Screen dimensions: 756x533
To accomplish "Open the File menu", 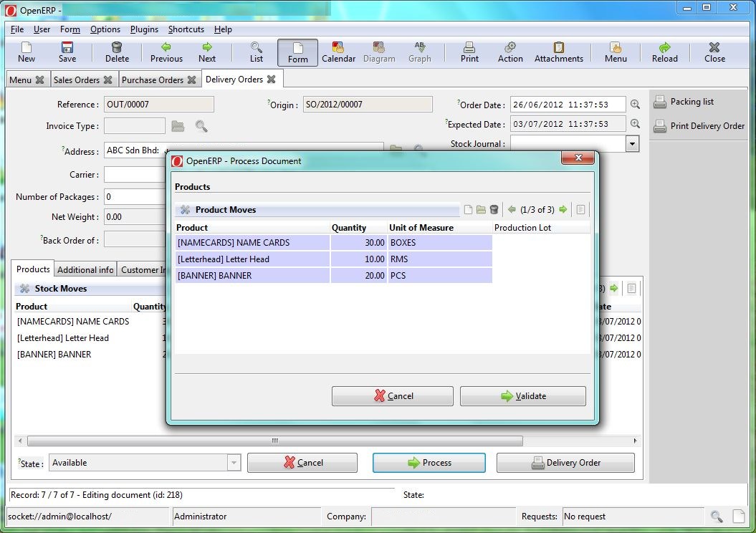I will [17, 29].
